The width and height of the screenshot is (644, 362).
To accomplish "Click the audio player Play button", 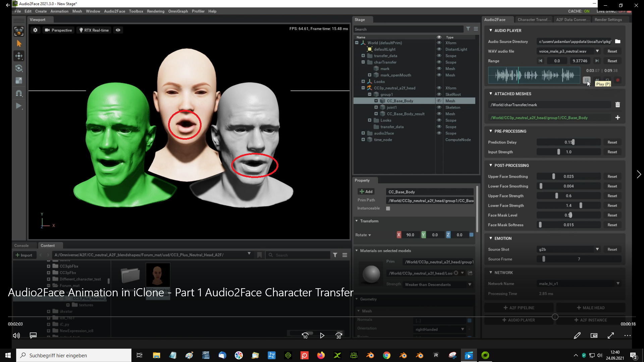I will tap(586, 80).
